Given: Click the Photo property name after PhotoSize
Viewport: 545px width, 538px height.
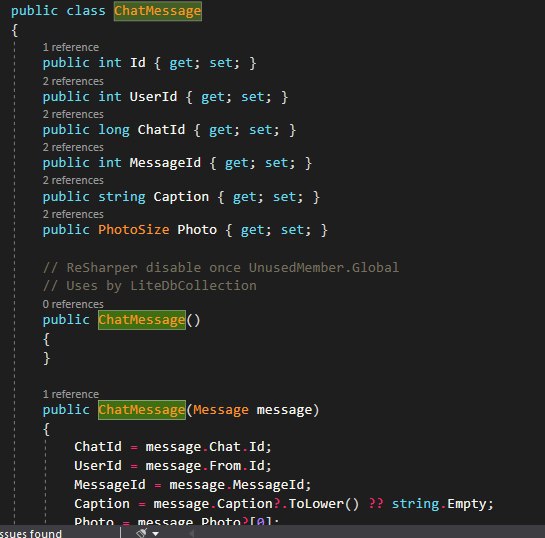Looking at the screenshot, I should point(197,230).
